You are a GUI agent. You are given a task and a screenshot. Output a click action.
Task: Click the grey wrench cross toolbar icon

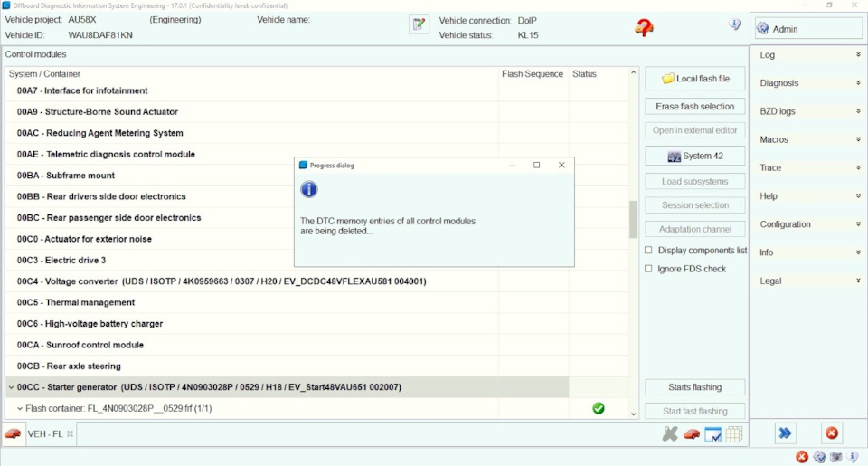point(670,433)
